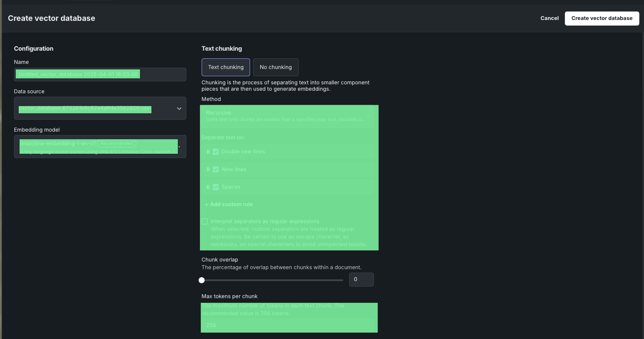Image resolution: width=644 pixels, height=339 pixels.
Task: Click Add custom rule link
Action: click(x=229, y=204)
